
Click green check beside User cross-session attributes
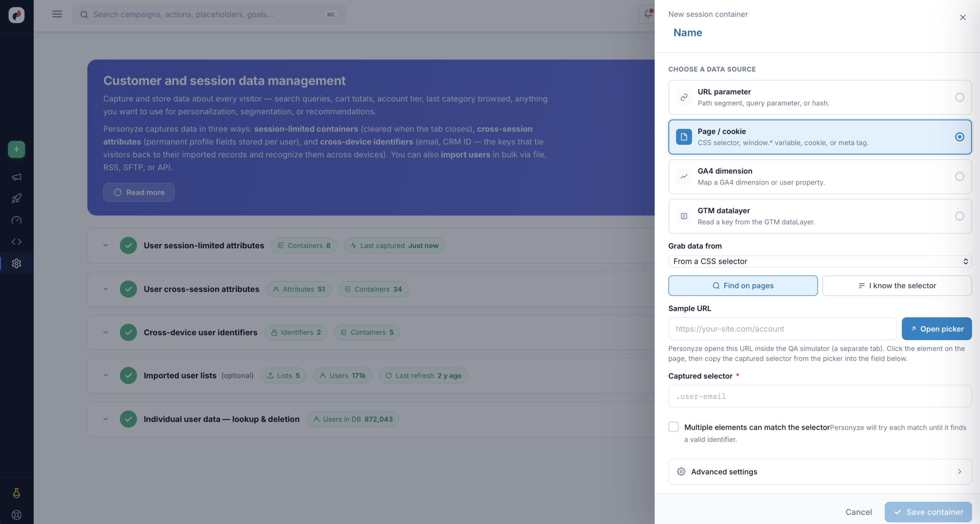point(128,289)
